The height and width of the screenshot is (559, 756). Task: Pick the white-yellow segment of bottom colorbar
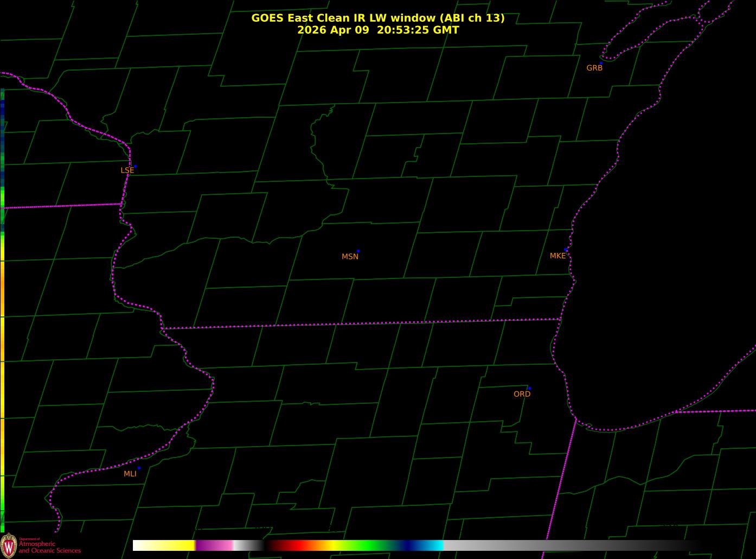point(164,545)
